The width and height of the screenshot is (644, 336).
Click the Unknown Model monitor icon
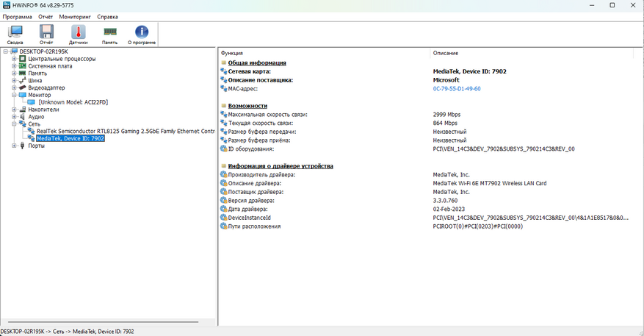(x=32, y=102)
